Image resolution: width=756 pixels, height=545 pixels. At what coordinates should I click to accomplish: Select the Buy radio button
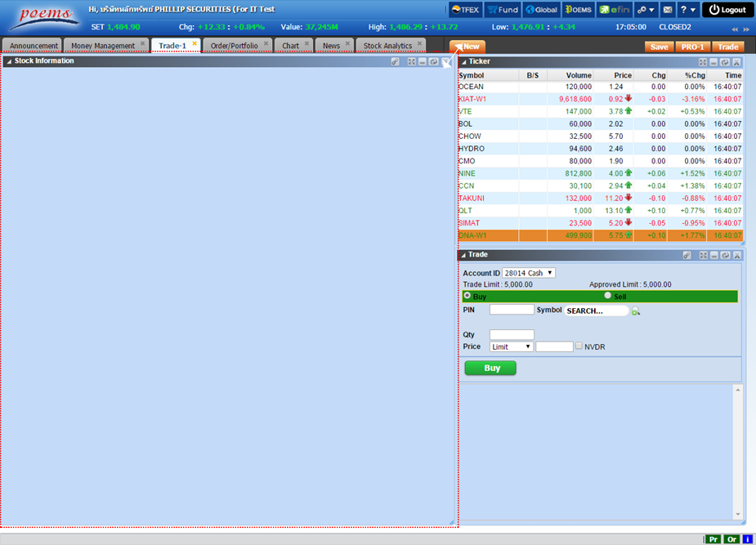[467, 296]
